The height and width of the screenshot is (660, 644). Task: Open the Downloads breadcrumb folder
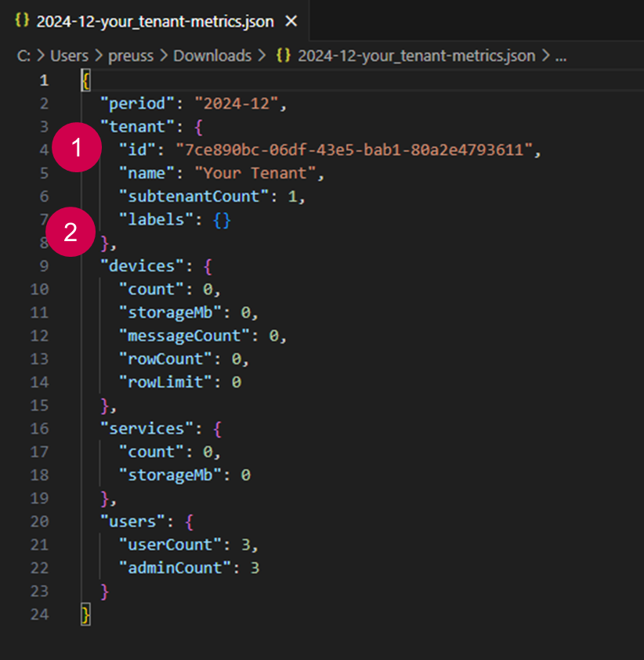click(x=212, y=56)
